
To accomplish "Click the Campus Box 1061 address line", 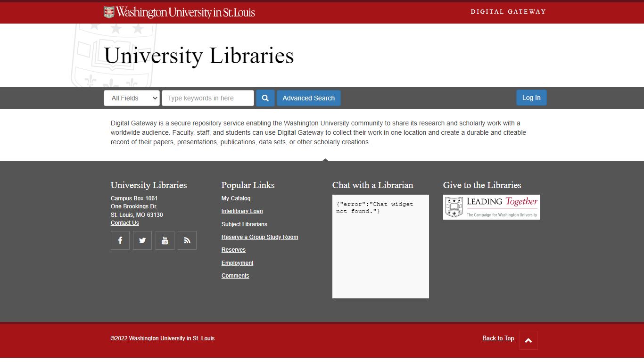I will click(x=134, y=198).
